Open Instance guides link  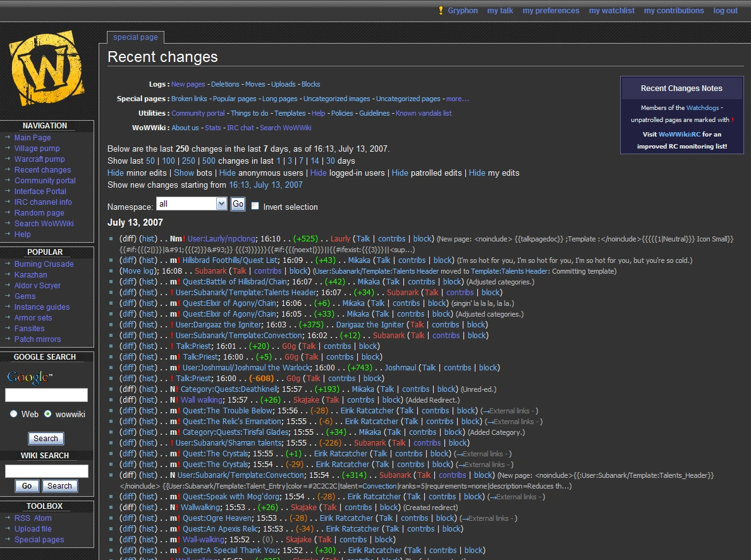pos(42,307)
